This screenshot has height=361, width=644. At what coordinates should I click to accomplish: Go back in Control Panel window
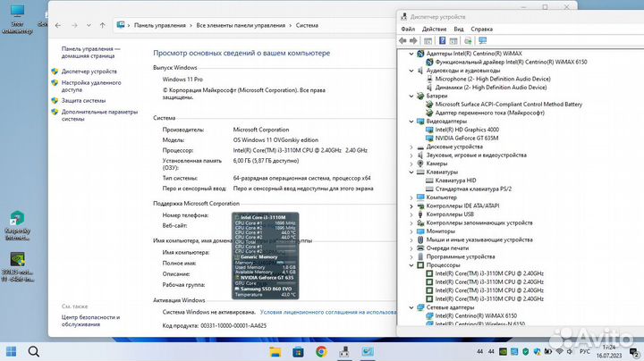58,25
